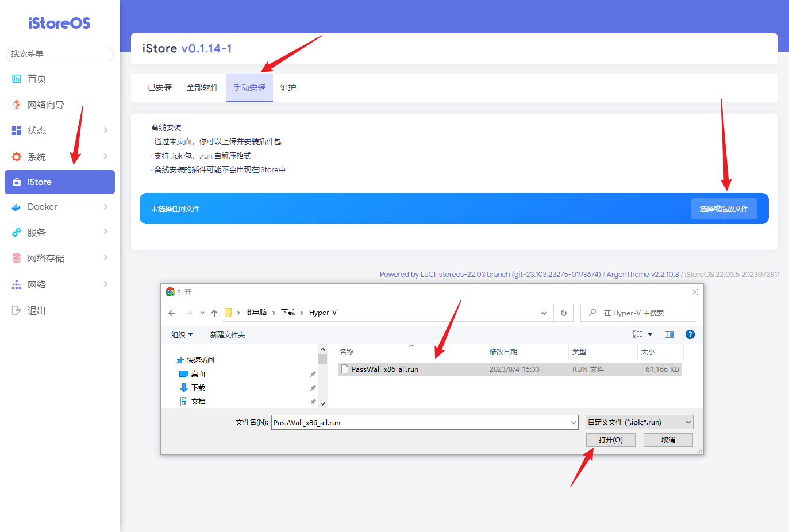
Task: Go up one folder level
Action: tap(214, 313)
